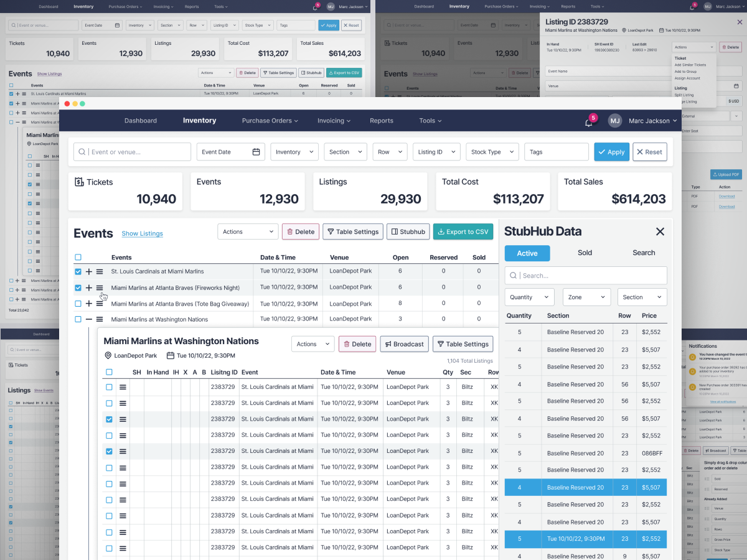
Task: Click the MJ user avatar
Action: click(x=615, y=121)
